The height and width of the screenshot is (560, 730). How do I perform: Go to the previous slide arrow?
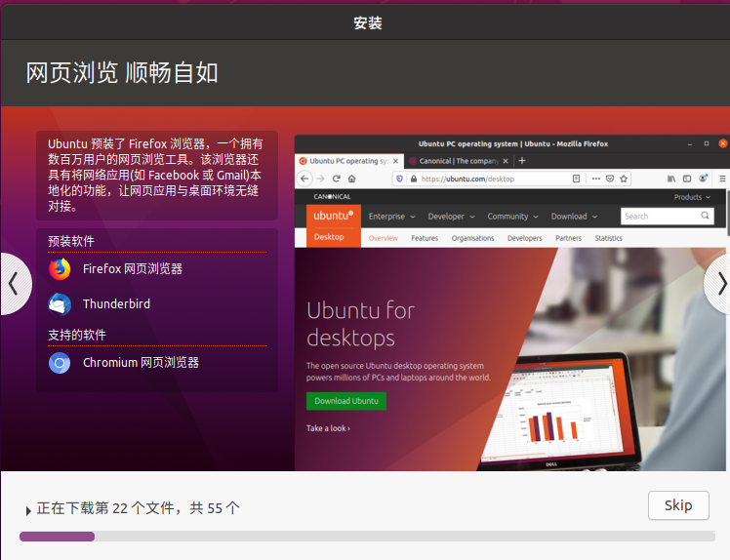[14, 284]
